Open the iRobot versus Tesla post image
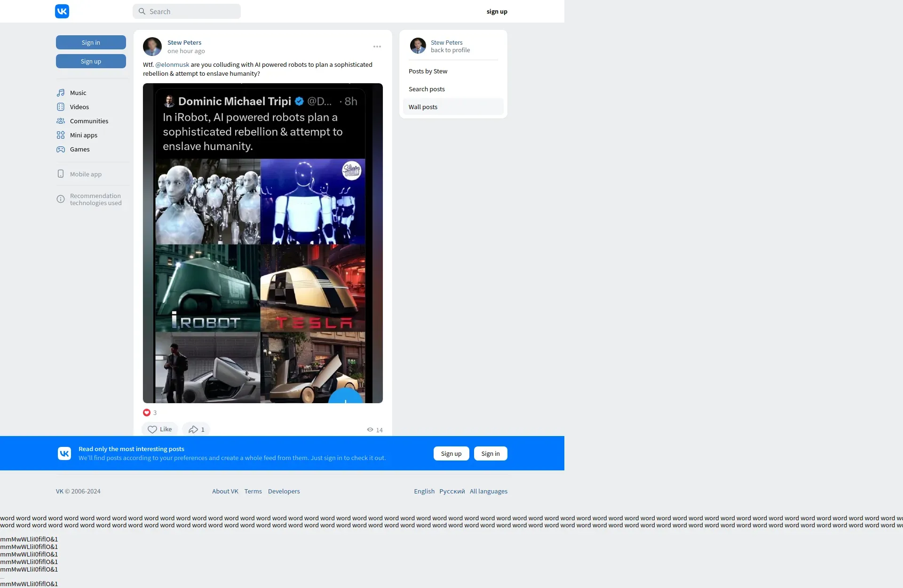This screenshot has width=903, height=588. coord(262,243)
